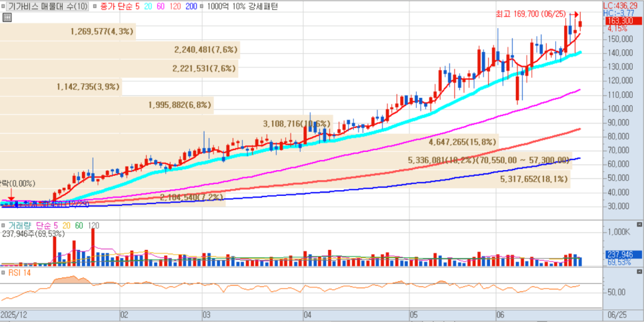Click the 02 month label on date axis
644x322 pixels.
click(x=125, y=315)
